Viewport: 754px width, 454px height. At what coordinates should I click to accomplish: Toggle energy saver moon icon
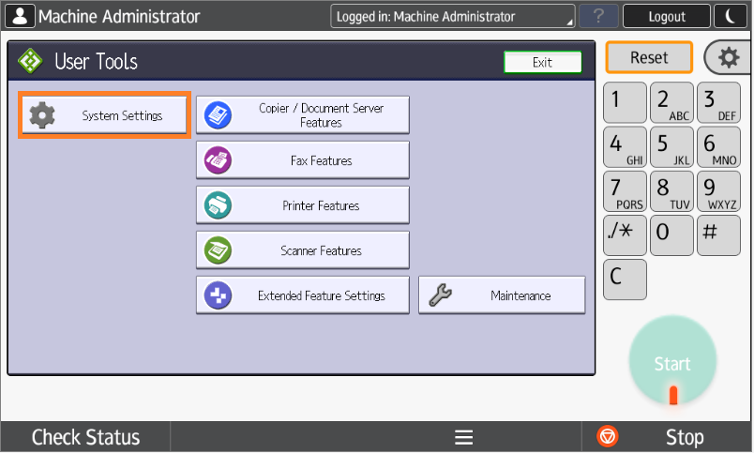(727, 16)
